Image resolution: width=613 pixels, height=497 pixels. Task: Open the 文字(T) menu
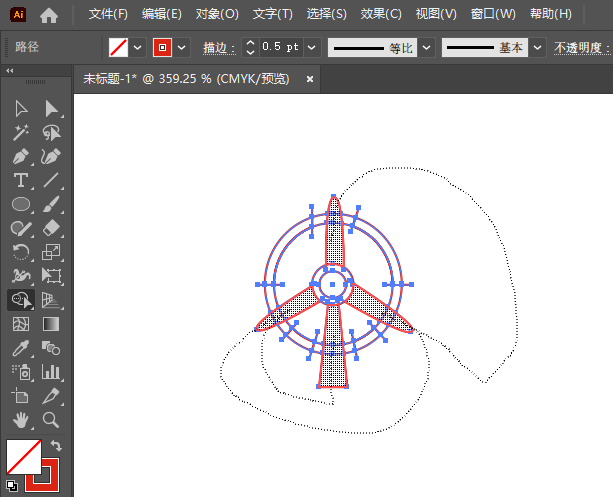click(x=272, y=14)
